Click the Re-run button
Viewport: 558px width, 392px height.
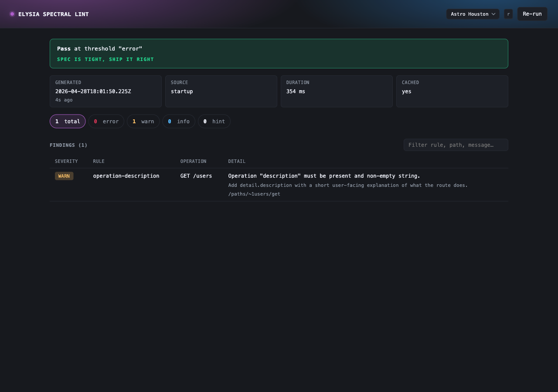point(532,14)
